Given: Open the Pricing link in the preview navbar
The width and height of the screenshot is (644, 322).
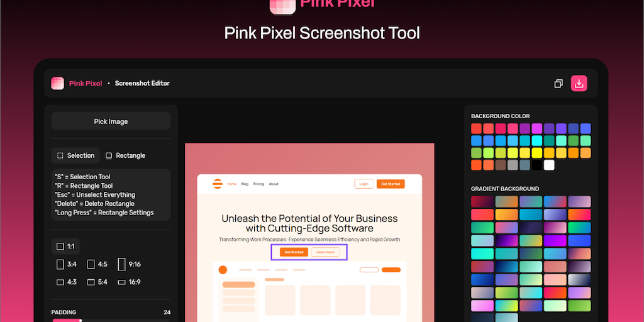Looking at the screenshot, I should 258,184.
